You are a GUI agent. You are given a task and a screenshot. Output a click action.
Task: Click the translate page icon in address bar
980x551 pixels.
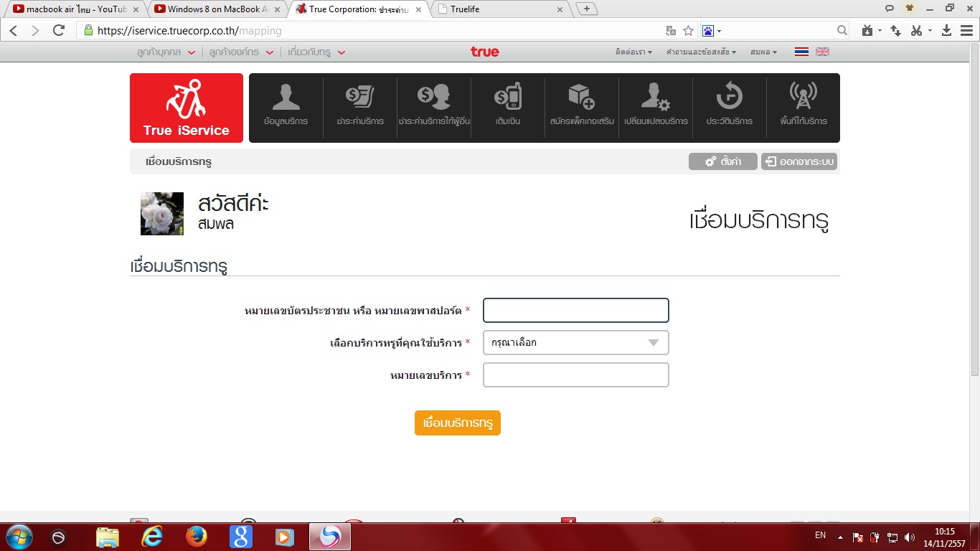pyautogui.click(x=671, y=31)
